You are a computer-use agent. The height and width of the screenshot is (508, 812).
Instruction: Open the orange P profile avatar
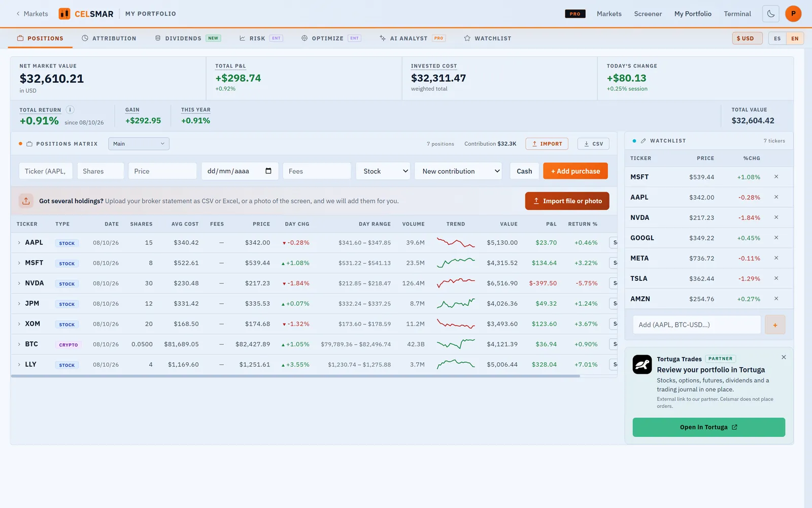pos(793,14)
